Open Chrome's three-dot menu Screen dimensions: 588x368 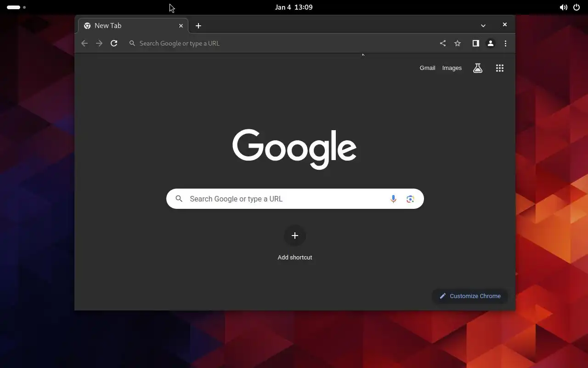(x=505, y=43)
